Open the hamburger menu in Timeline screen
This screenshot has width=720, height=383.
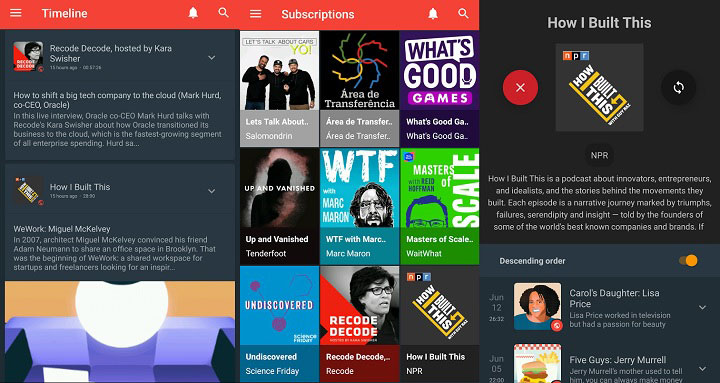pos(16,13)
